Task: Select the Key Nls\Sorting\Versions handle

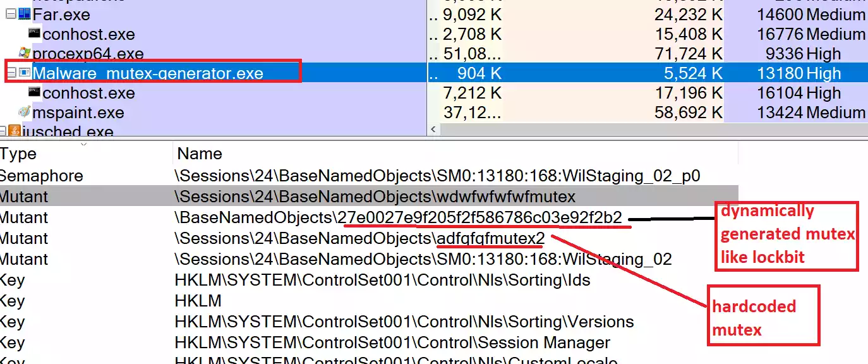Action: pyautogui.click(x=369, y=322)
